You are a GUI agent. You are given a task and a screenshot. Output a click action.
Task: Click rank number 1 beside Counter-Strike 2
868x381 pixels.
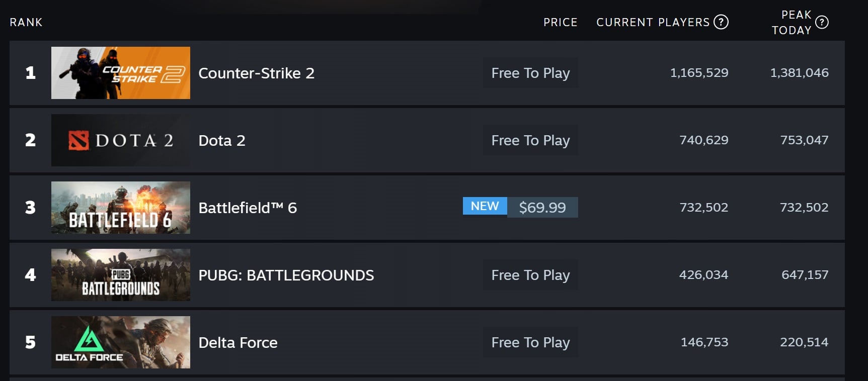point(30,73)
